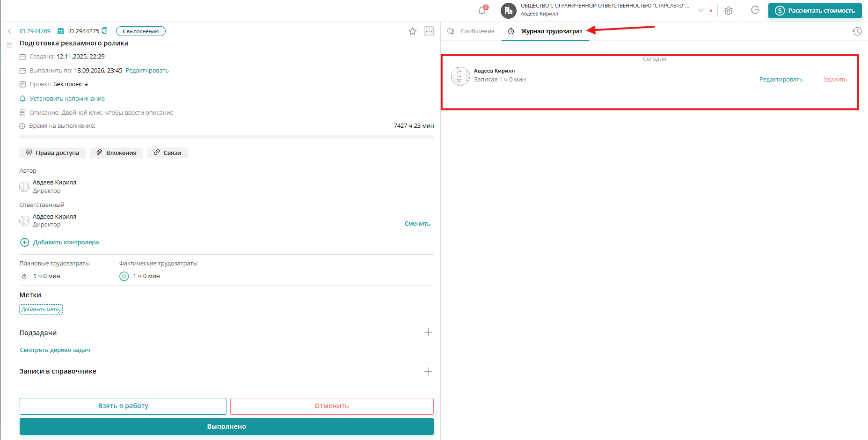Open the task history clock icon
Screen dimensions: 868x440
857,31
